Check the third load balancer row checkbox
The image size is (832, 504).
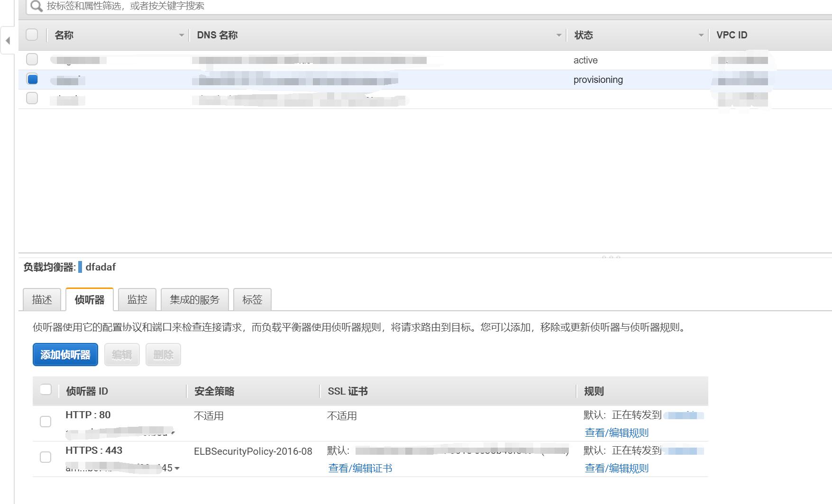[32, 98]
